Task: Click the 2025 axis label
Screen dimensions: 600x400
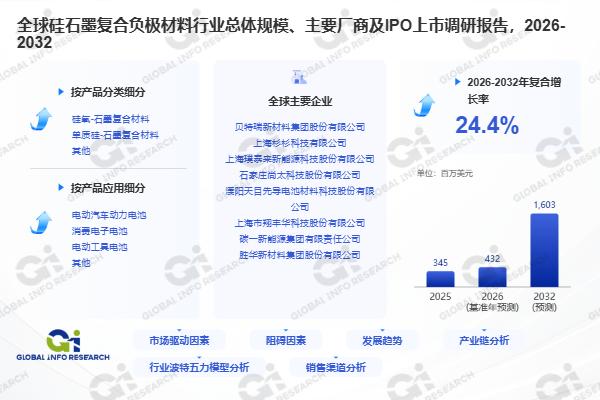Action: [440, 296]
